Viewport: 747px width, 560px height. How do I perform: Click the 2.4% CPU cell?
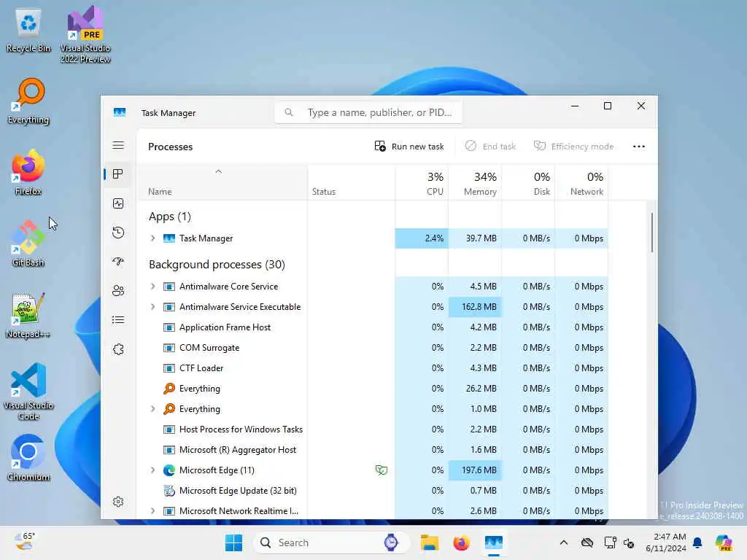pyautogui.click(x=422, y=238)
